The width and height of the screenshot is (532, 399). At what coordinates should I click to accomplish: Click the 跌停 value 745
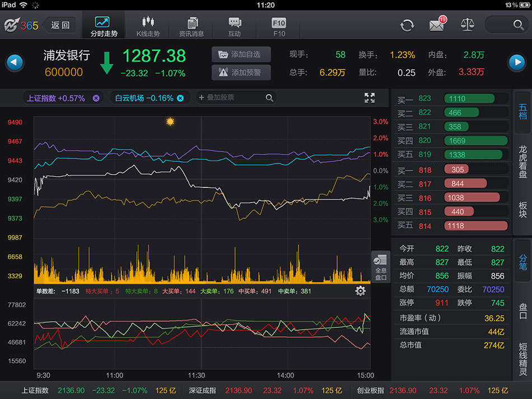coord(498,303)
